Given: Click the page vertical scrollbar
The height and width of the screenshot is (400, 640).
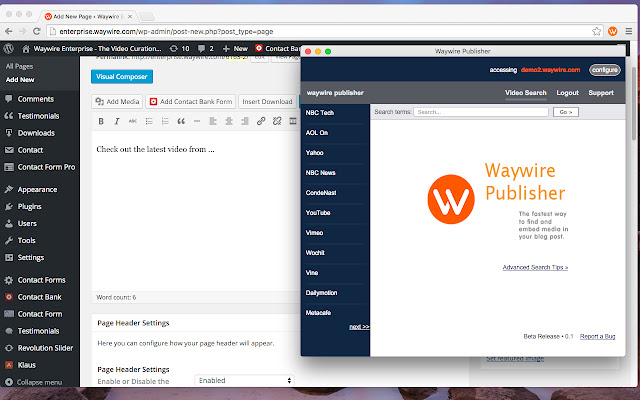Looking at the screenshot, I should pyautogui.click(x=634, y=103).
